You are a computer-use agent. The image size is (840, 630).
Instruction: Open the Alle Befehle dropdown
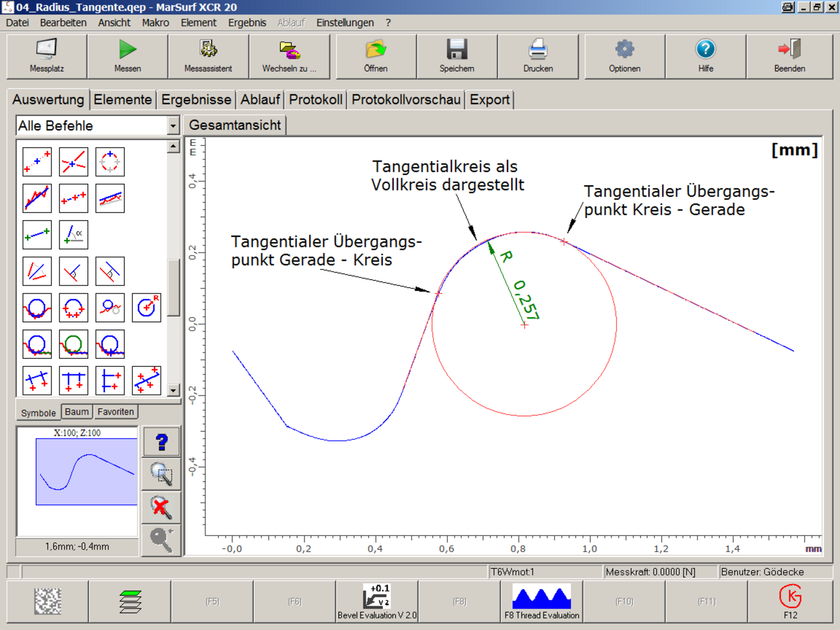(x=173, y=125)
